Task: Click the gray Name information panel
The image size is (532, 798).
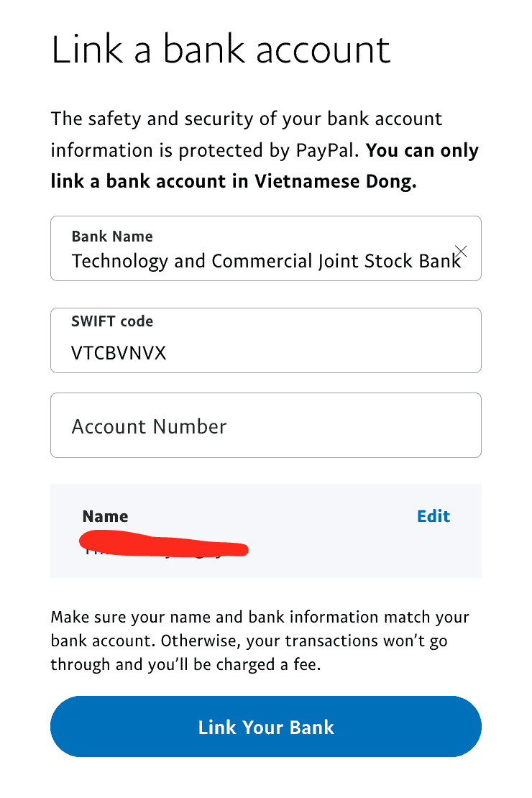Action: [266, 530]
